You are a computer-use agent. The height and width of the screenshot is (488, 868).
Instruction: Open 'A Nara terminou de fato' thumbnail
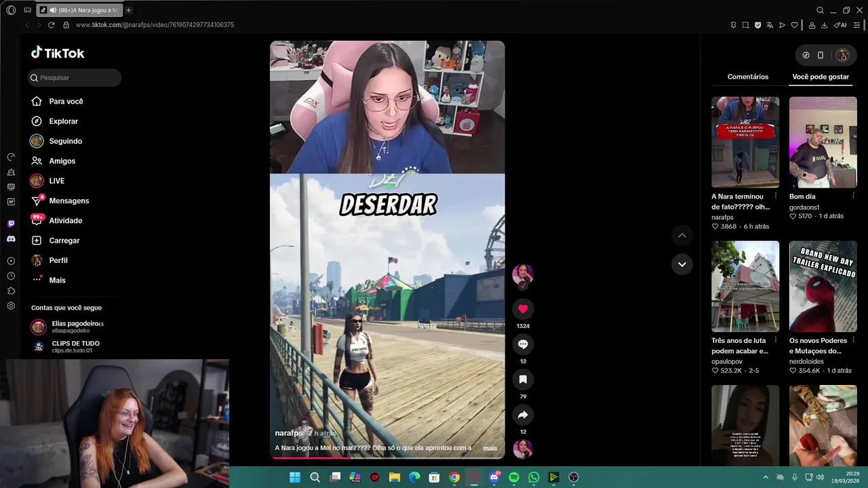tap(745, 142)
